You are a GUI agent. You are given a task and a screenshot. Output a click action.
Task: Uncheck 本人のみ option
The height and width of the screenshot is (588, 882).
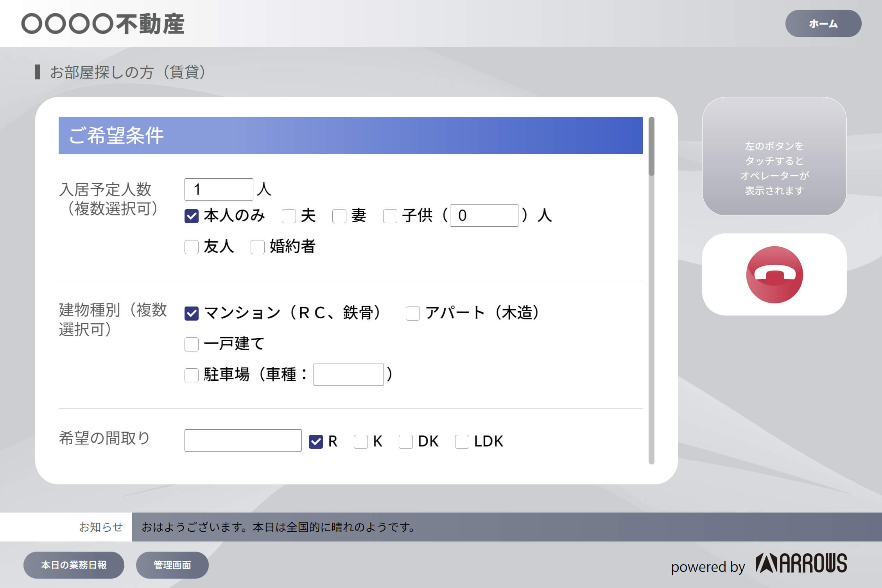click(x=191, y=215)
